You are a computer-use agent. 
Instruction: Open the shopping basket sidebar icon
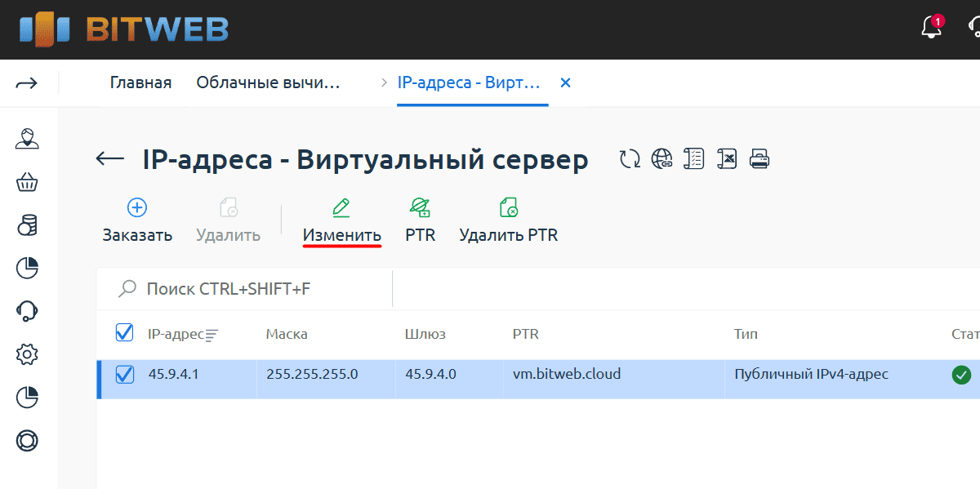(x=28, y=182)
